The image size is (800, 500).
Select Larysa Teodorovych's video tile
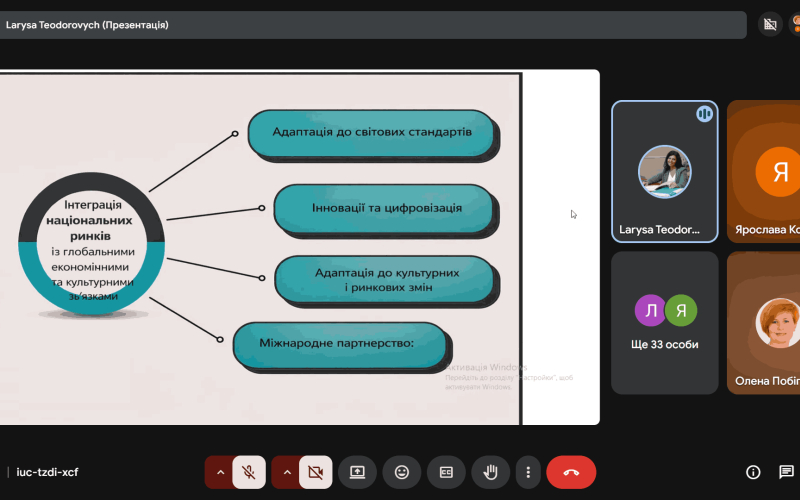(x=664, y=171)
